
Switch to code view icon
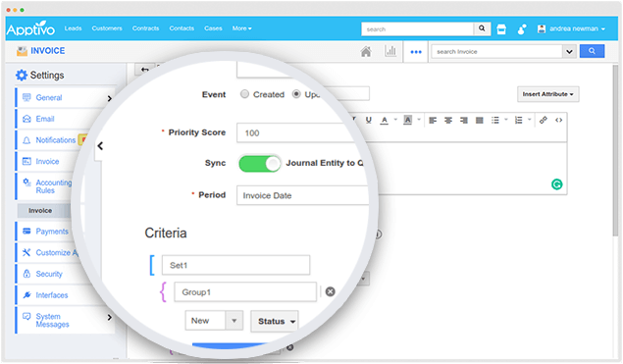click(558, 120)
